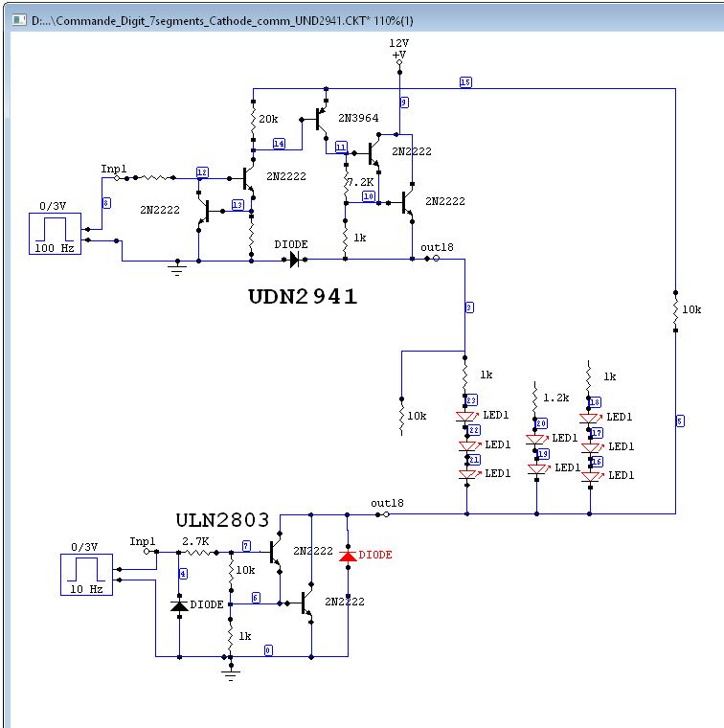Click node label 15 on the top wire
This screenshot has height=728, width=724.
click(x=465, y=82)
